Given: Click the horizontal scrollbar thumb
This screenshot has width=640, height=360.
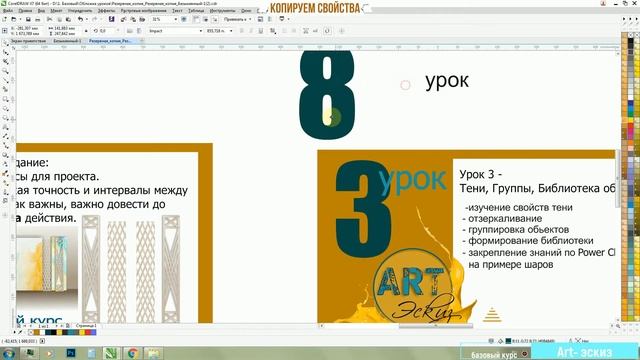Looking at the screenshot, I should point(436,326).
